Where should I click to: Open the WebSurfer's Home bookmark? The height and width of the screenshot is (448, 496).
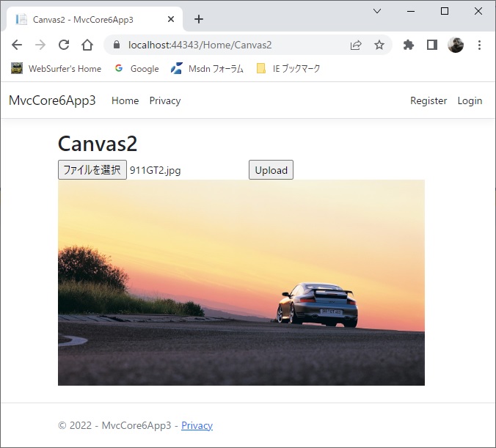click(x=56, y=69)
